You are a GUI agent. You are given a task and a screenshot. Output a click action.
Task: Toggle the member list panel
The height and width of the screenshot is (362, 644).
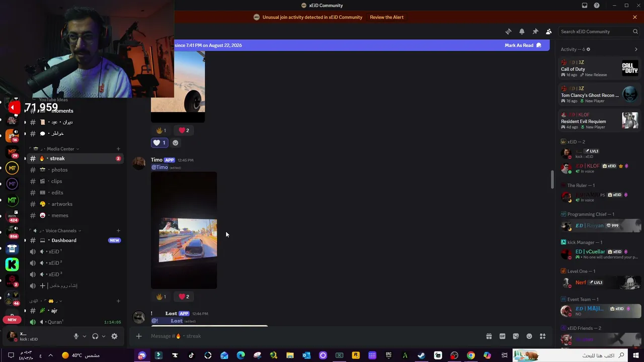[x=549, y=31]
